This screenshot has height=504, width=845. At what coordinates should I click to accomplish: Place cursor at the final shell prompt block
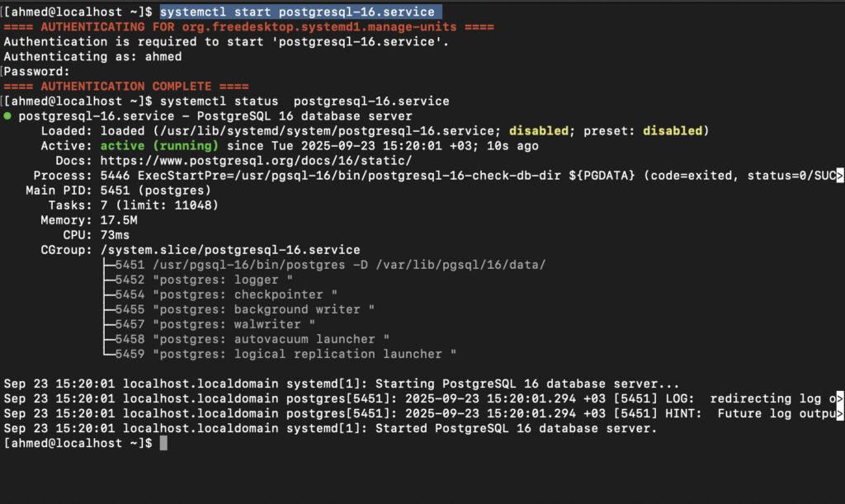[x=163, y=444]
